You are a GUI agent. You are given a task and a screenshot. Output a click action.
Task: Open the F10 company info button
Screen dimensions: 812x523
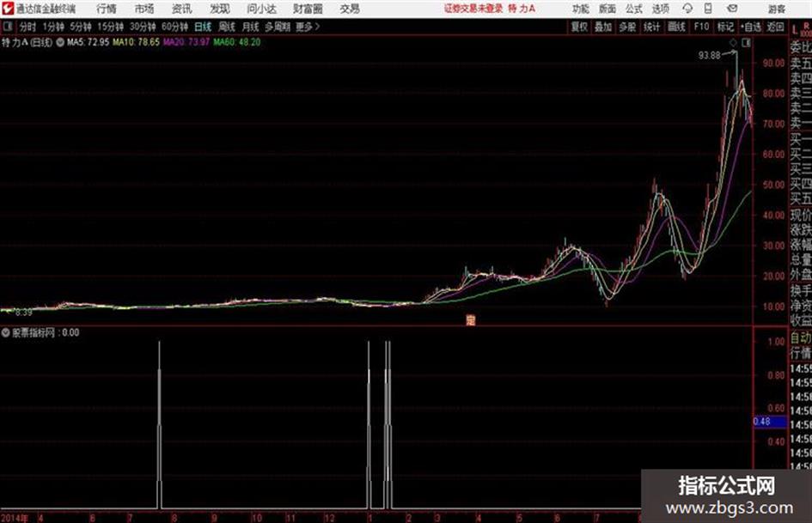click(701, 27)
